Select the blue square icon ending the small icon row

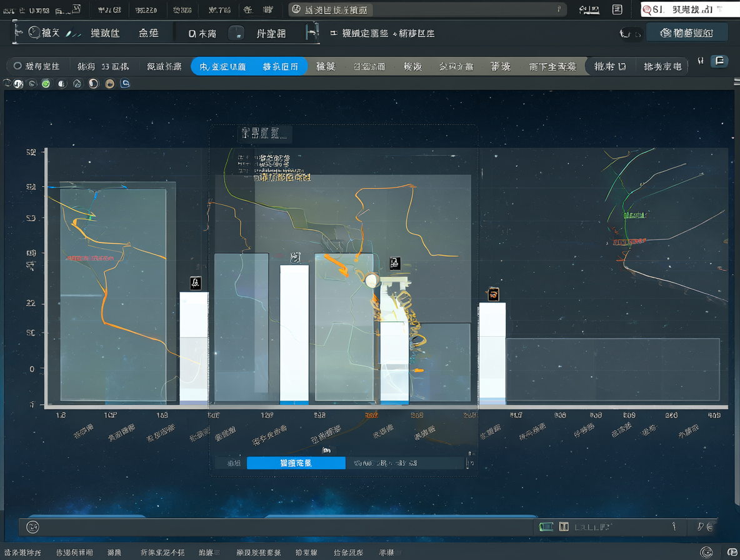coord(125,84)
